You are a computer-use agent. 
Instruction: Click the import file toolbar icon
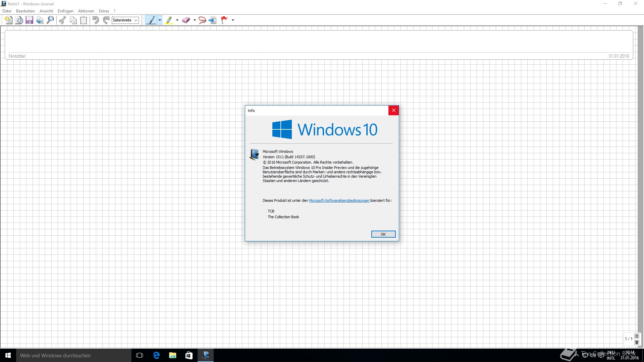point(40,20)
